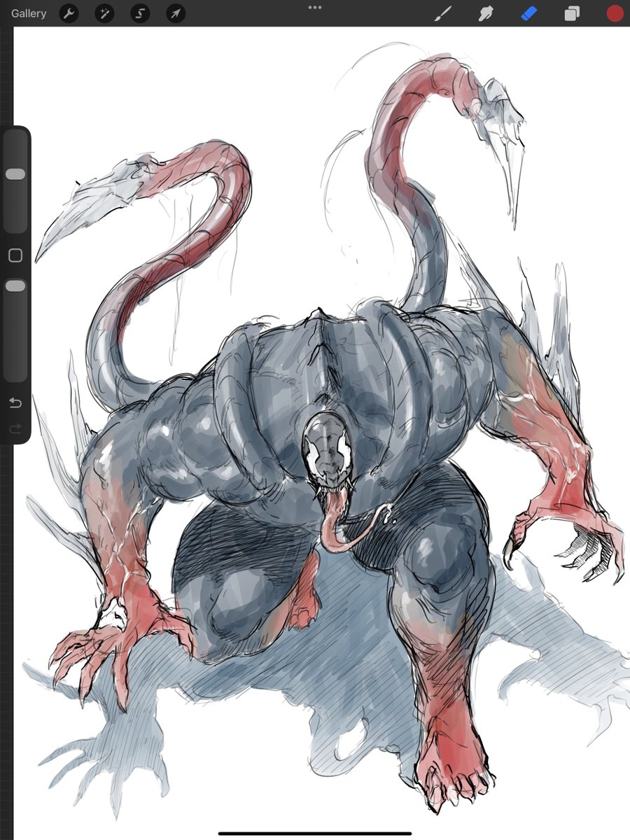The width and height of the screenshot is (630, 840).
Task: Open the Adjustments magic wand menu
Action: 104,13
